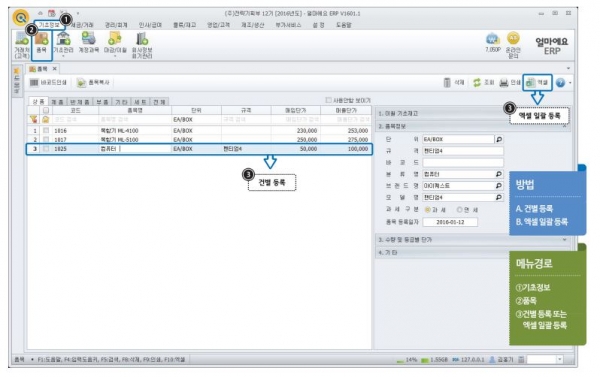600x377 pixels.
Task: Click the 회사정보 company info icon
Action: pos(142,45)
